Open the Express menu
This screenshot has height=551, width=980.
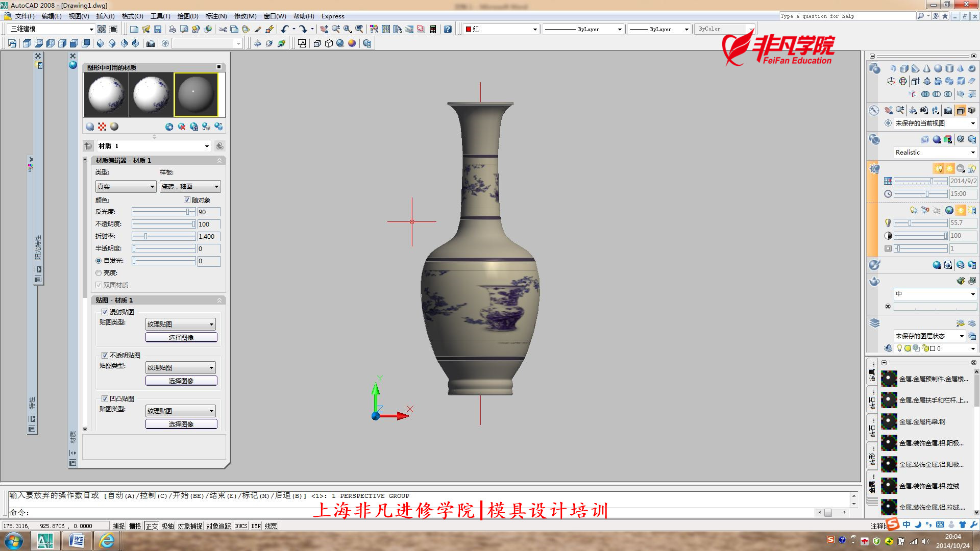pyautogui.click(x=333, y=16)
